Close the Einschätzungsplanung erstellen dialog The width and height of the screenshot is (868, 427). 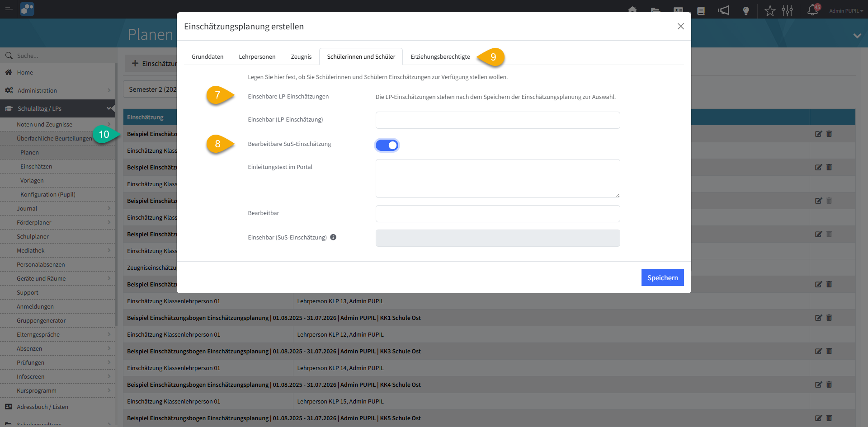click(680, 26)
